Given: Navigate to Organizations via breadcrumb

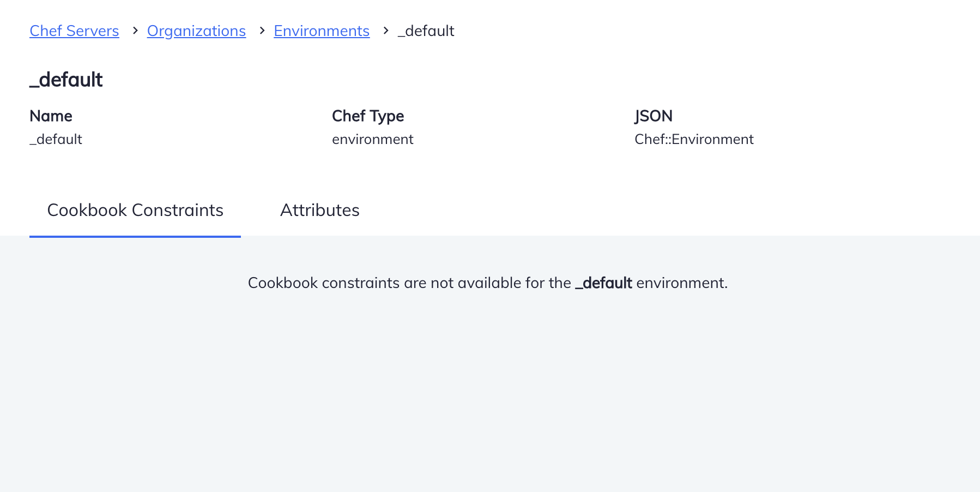Looking at the screenshot, I should [196, 31].
